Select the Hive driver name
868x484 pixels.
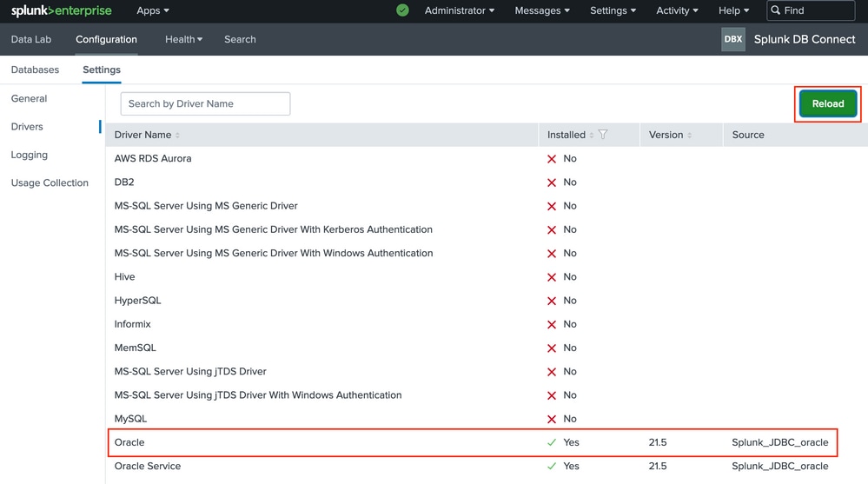pyautogui.click(x=124, y=277)
